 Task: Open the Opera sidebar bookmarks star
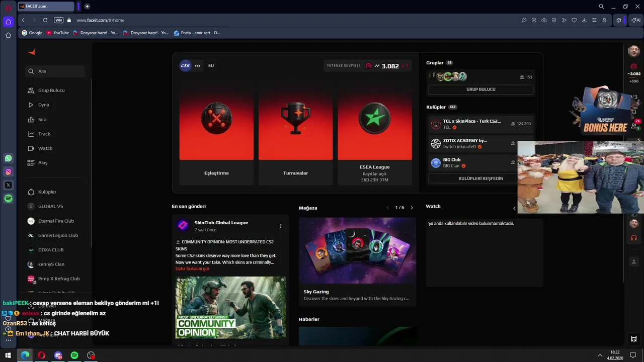pyautogui.click(x=8, y=35)
